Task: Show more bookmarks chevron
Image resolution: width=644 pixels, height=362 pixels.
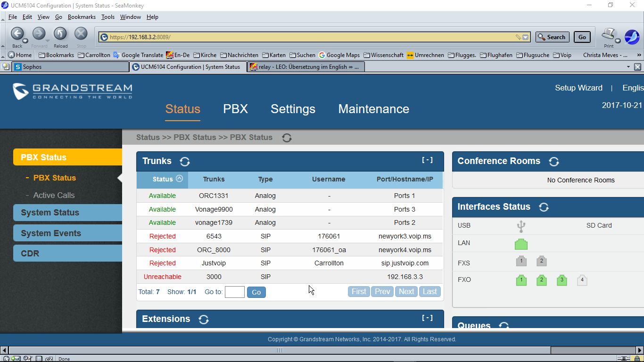Action: 639,55
